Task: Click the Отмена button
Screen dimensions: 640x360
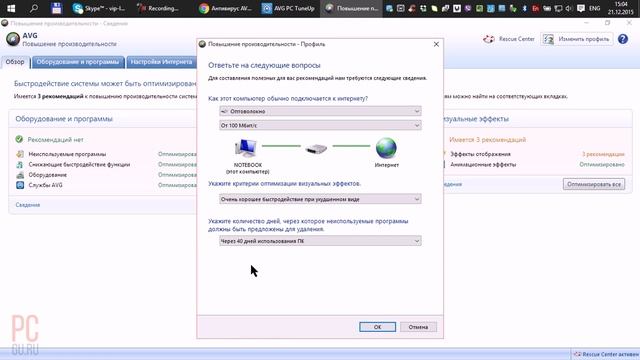Action: 418,327
